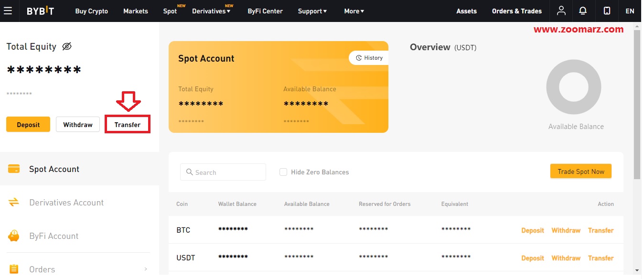Viewport: 644px width, 279px height.
Task: Click the Transfer button under Total Equity
Action: [x=128, y=125]
